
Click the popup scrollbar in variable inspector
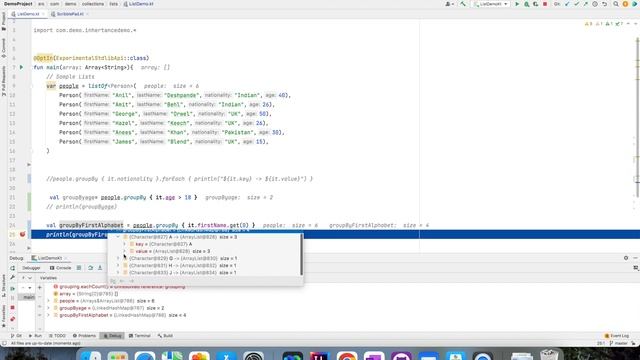coord(301,255)
